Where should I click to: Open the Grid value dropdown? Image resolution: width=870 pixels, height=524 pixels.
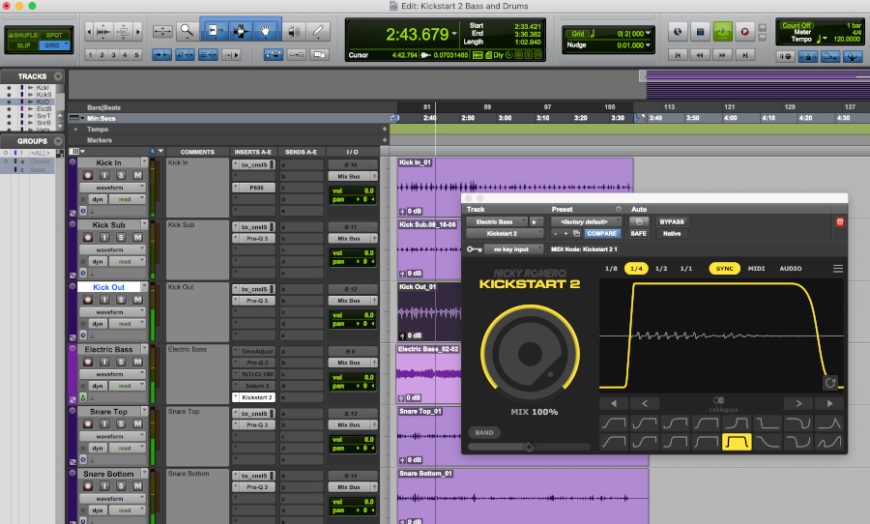648,34
